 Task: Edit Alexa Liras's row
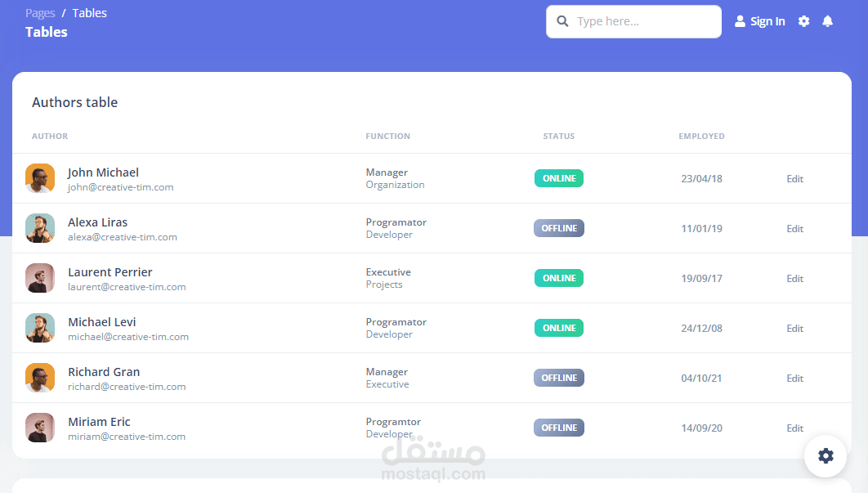(x=795, y=229)
